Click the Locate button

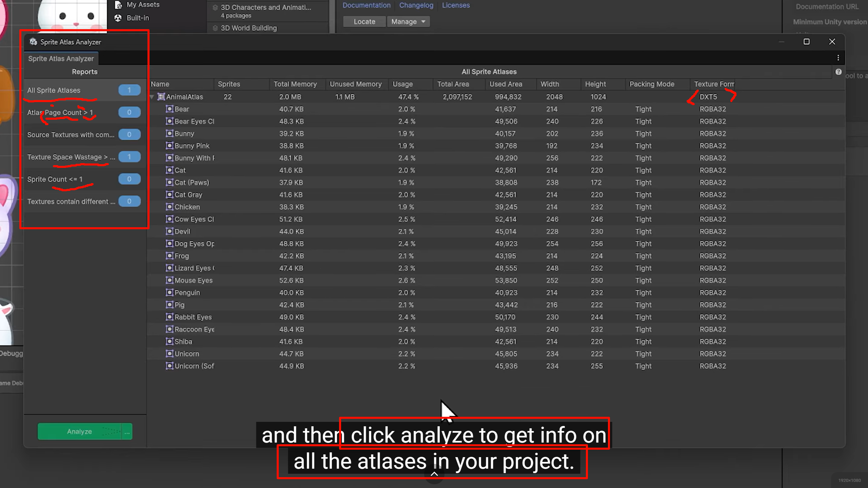pos(364,22)
